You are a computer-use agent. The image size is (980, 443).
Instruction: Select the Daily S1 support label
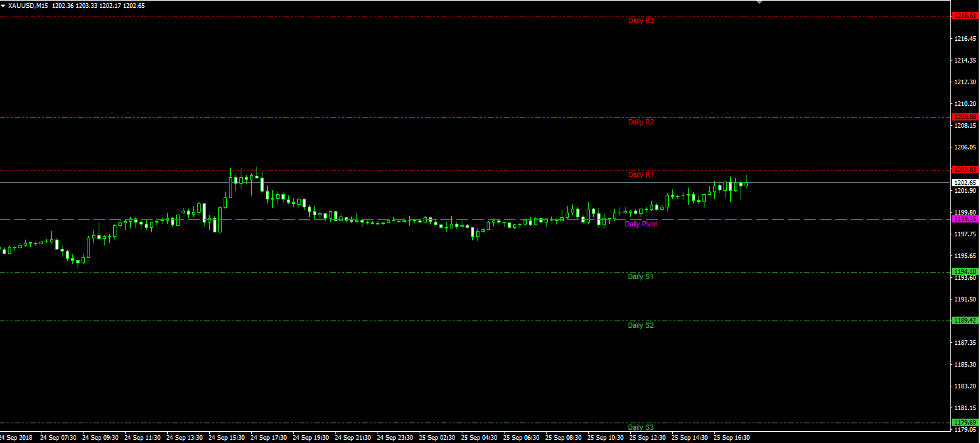pyautogui.click(x=641, y=276)
